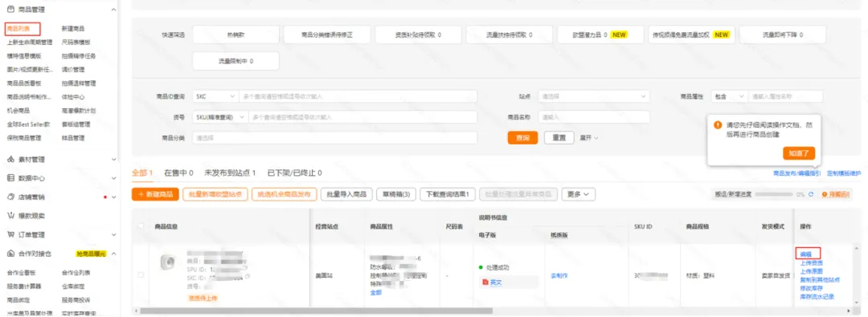868x317 pixels.
Task: Click the 店铺营销 section icon
Action: pyautogui.click(x=10, y=197)
